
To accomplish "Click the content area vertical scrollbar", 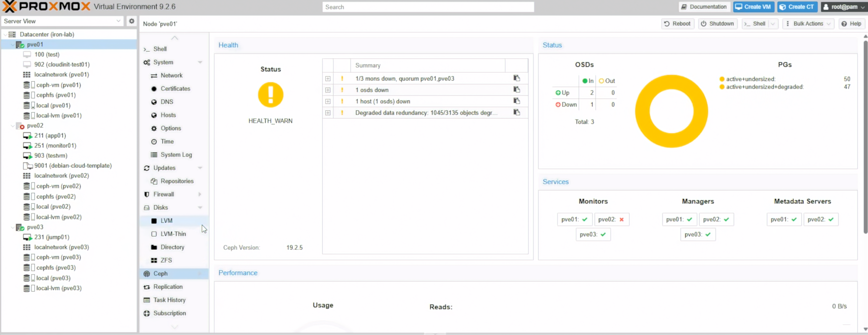I will pyautogui.click(x=865, y=137).
